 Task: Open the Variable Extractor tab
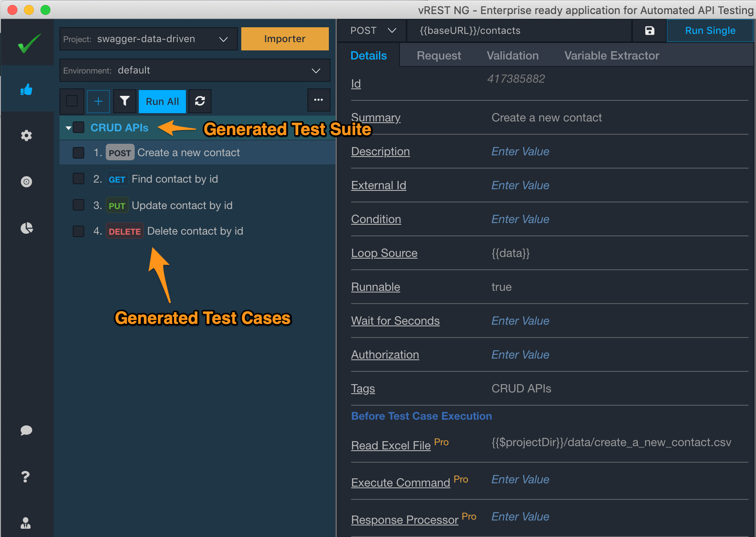(x=611, y=56)
